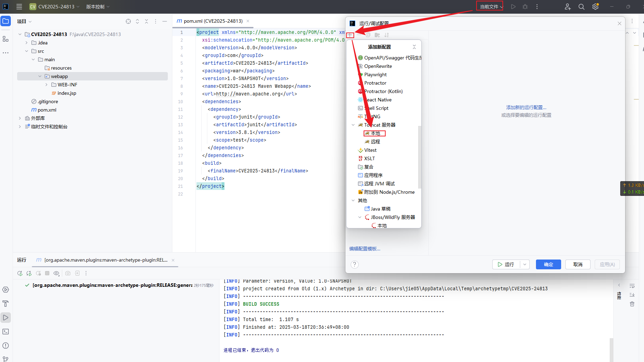Toggle run view eye filter
This screenshot has height=362, width=644.
click(x=56, y=273)
